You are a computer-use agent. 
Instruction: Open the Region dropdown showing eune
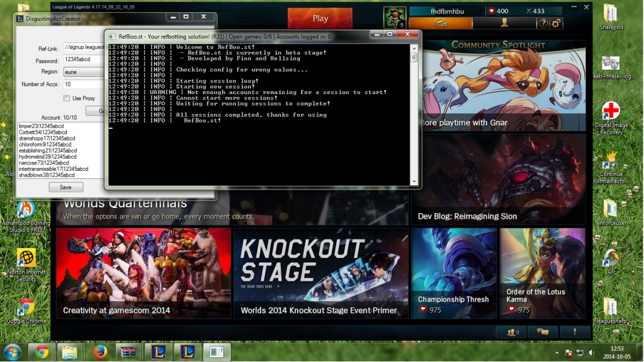[x=84, y=72]
